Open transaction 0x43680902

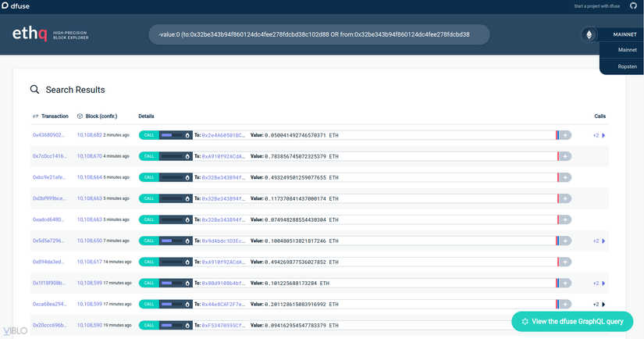pyautogui.click(x=48, y=135)
